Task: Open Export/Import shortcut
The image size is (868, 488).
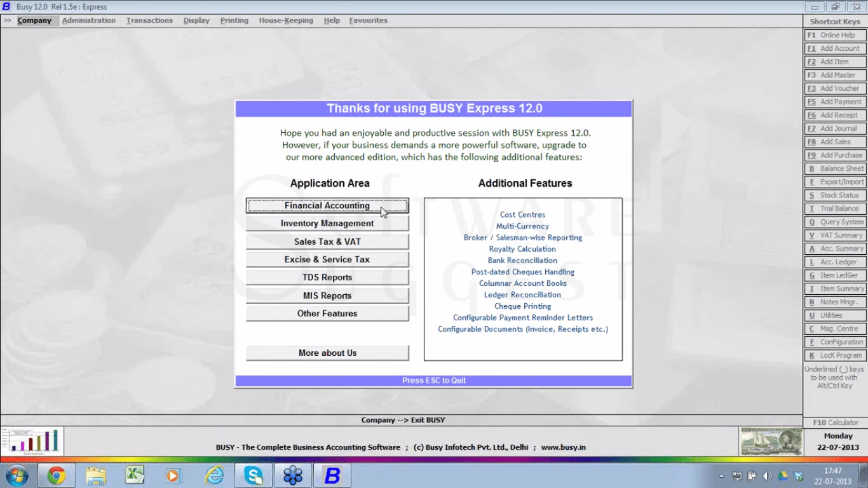Action: [x=835, y=182]
